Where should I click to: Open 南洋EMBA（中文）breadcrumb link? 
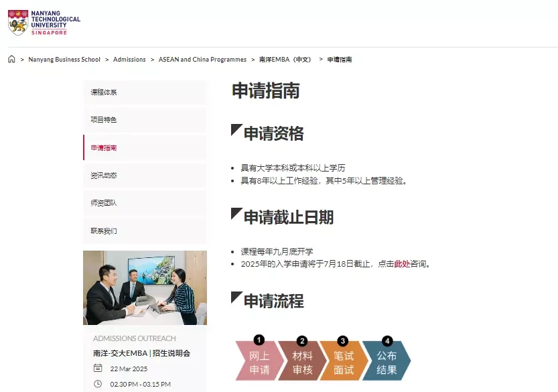[x=285, y=60]
